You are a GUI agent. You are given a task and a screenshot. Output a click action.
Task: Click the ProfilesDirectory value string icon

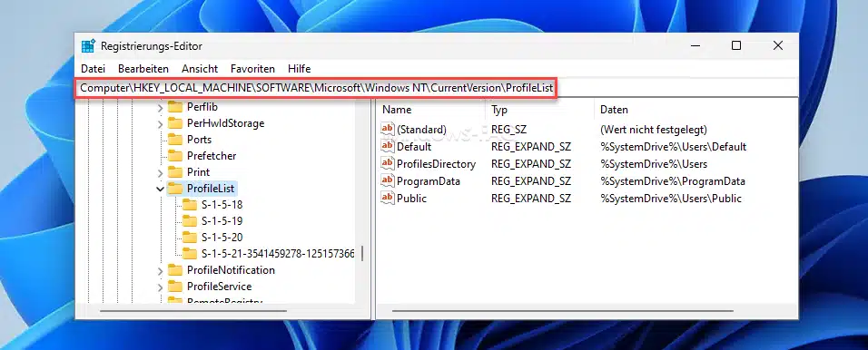[x=388, y=163]
